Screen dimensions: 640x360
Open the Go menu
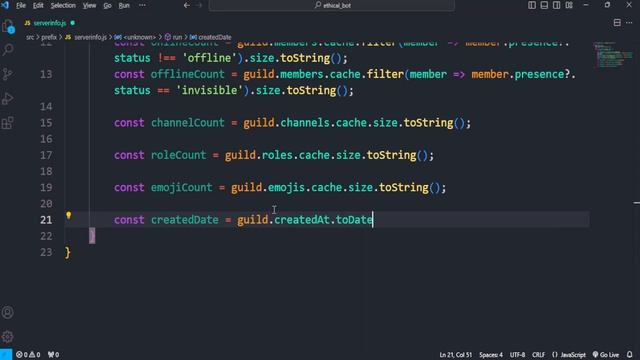[107, 5]
